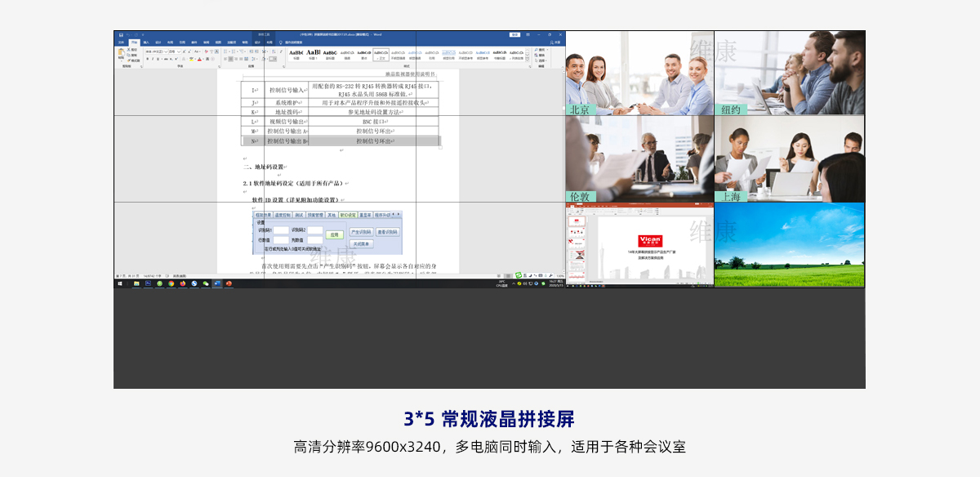
Task: Open Photoshop from the taskbar
Action: [x=148, y=283]
